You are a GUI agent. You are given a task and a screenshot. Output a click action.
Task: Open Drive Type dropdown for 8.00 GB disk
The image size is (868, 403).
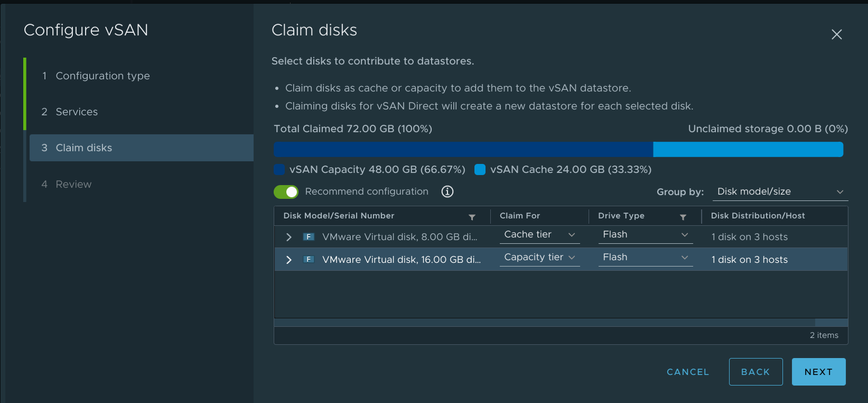[x=645, y=235]
